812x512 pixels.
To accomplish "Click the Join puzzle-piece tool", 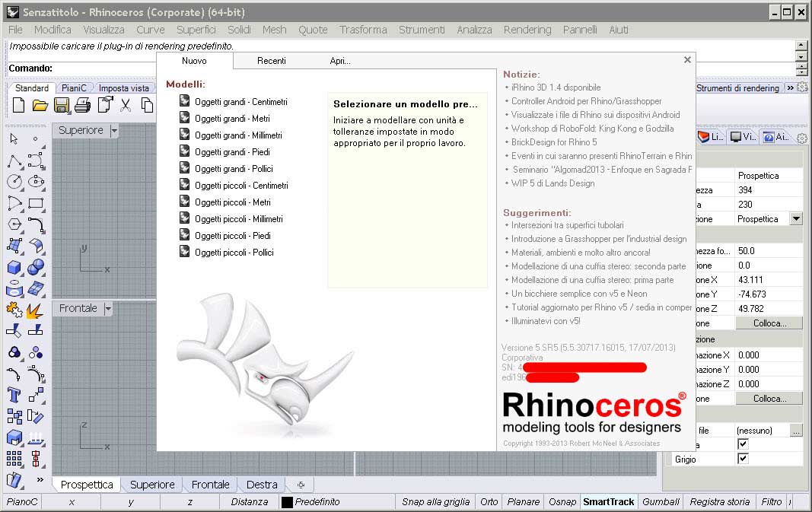I will click(x=14, y=310).
